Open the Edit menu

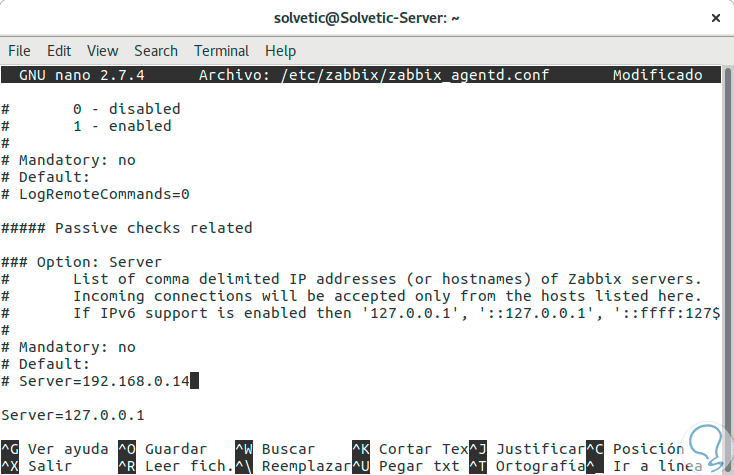point(59,51)
